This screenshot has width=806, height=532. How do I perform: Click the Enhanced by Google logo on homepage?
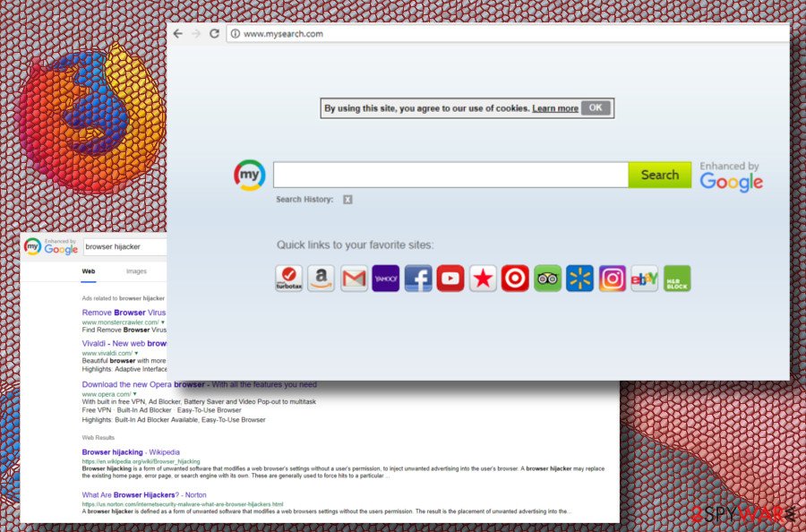(731, 176)
